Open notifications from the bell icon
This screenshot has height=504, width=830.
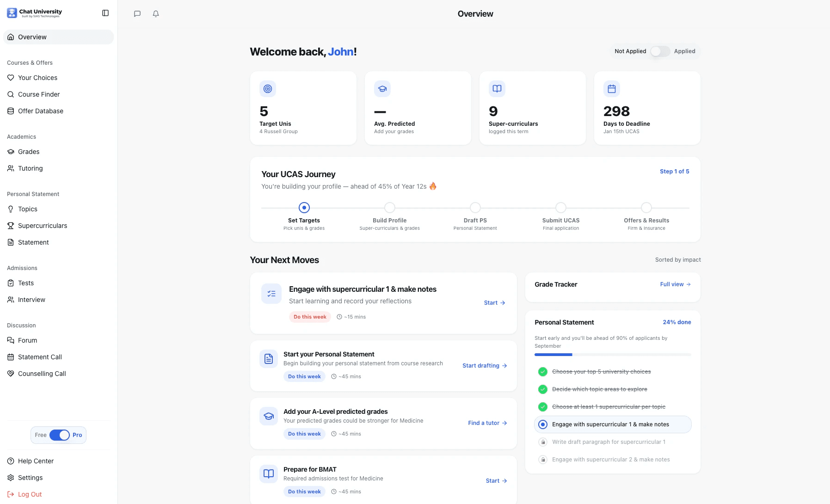(155, 14)
